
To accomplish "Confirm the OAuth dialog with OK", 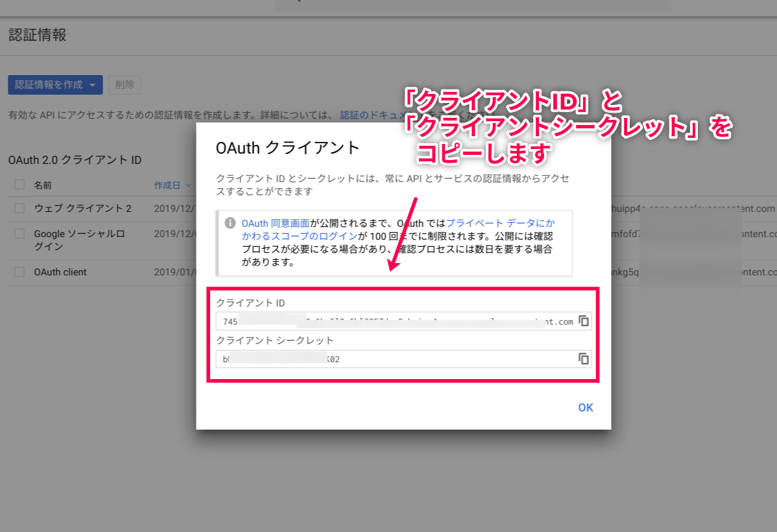I will tap(585, 408).
